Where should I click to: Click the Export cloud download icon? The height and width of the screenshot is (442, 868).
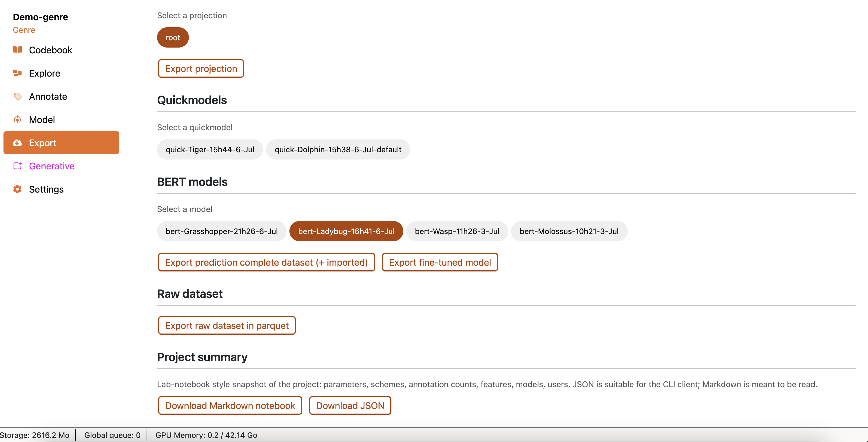(x=17, y=143)
